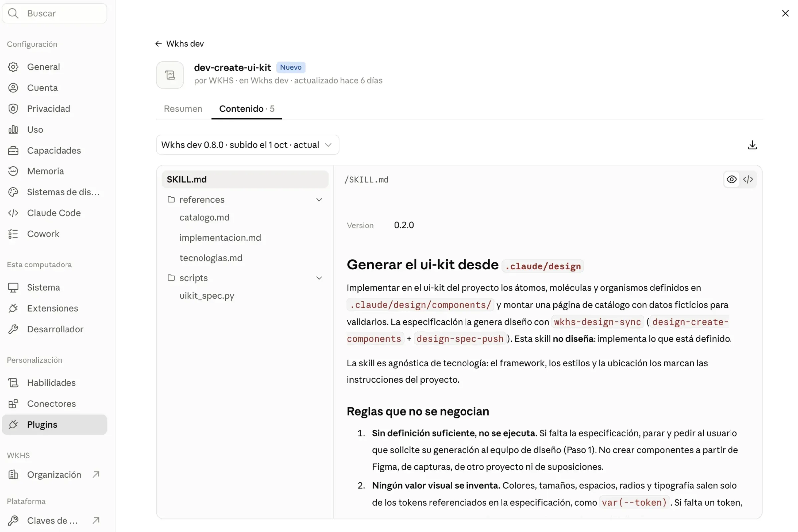Open the Conectores icon
Image resolution: width=798 pixels, height=532 pixels.
tap(13, 404)
